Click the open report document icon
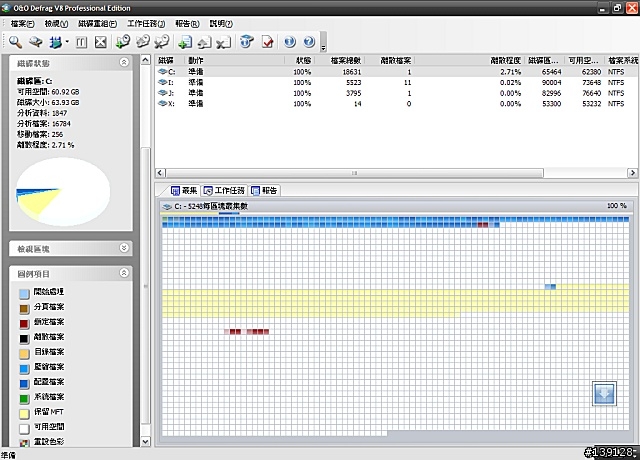This screenshot has height=460, width=640. coord(204,42)
